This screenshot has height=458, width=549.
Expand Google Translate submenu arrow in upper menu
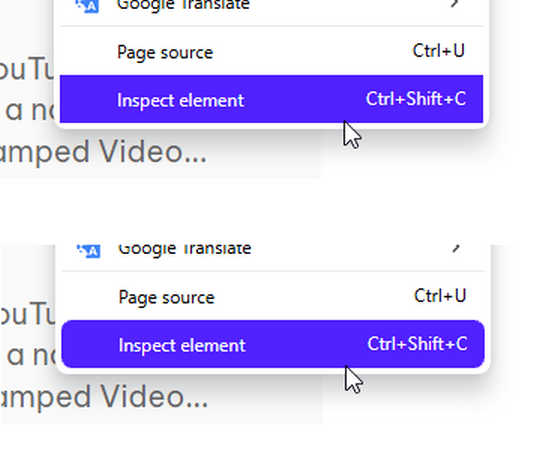click(454, 4)
